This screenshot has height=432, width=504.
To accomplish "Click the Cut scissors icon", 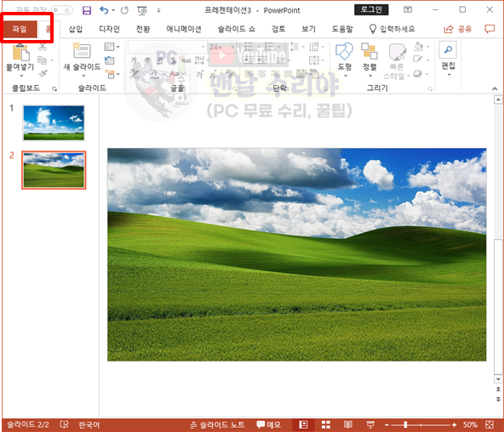I will tap(43, 48).
